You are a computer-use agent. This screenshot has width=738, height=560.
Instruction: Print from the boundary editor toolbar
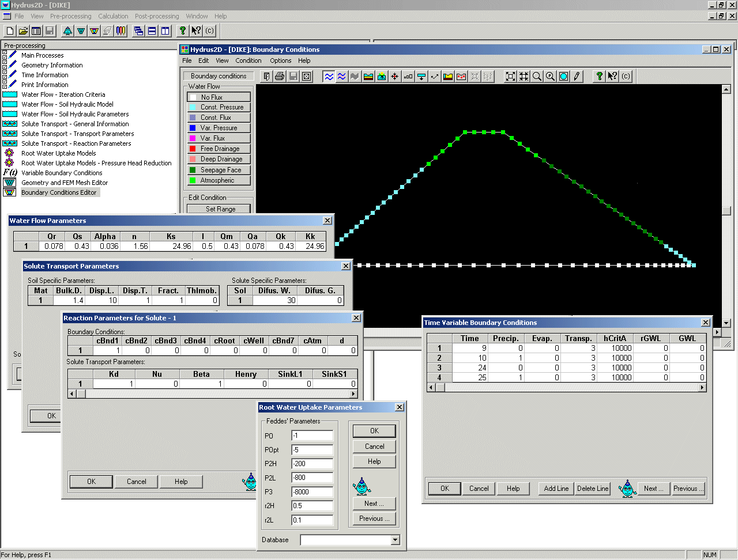pos(280,76)
